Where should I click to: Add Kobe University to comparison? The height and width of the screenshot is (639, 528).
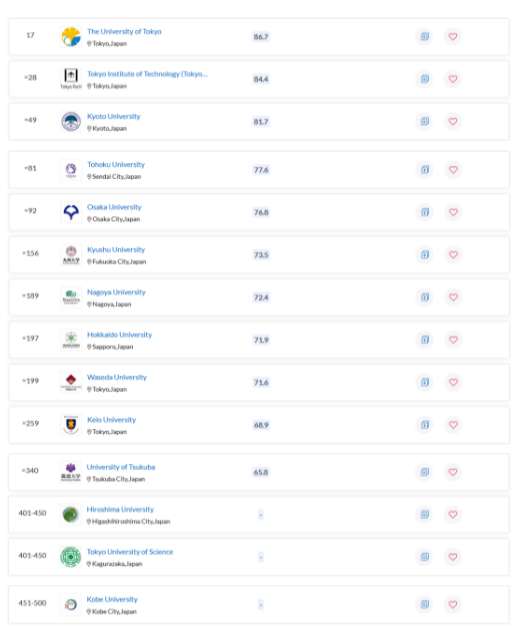pos(425,604)
